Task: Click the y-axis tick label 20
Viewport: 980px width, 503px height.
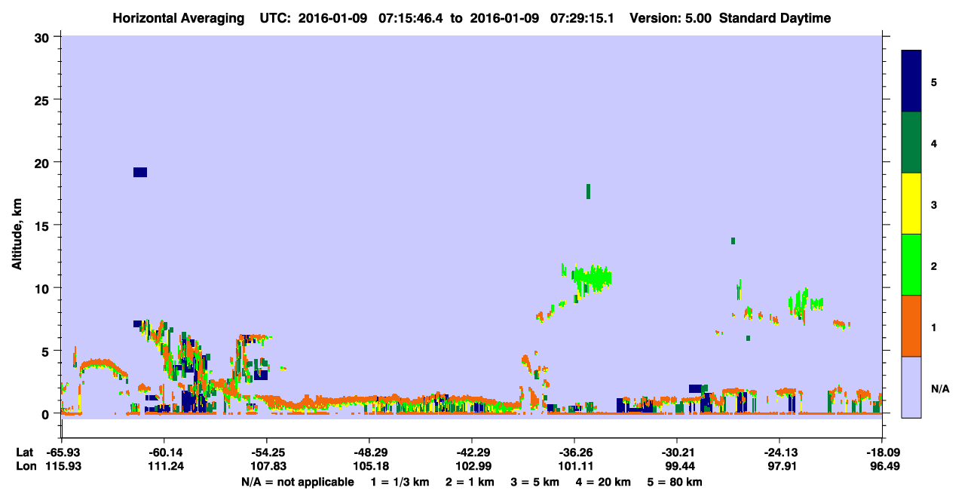Action: pos(43,162)
